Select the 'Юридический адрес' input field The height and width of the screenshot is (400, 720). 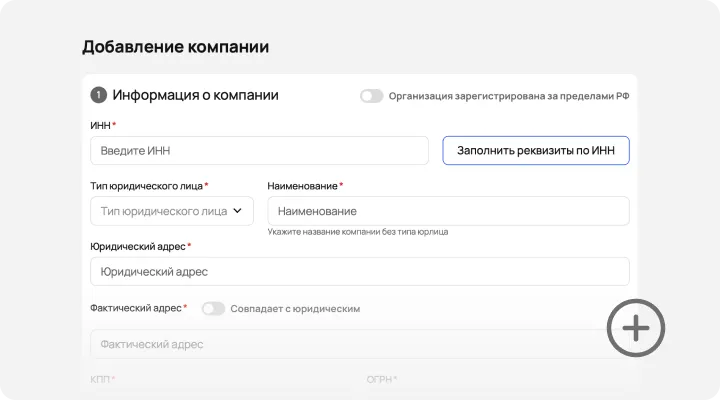(359, 271)
